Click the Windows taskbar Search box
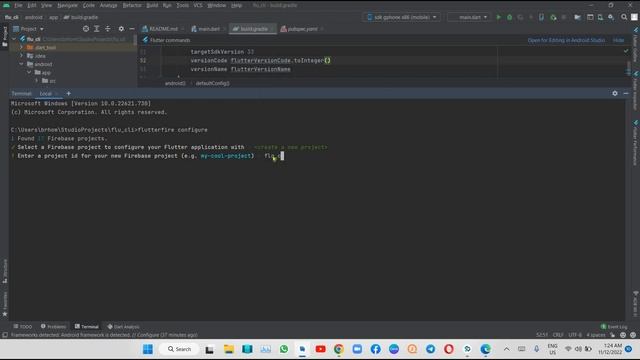Image resolution: width=640 pixels, height=360 pixels. tap(180, 349)
